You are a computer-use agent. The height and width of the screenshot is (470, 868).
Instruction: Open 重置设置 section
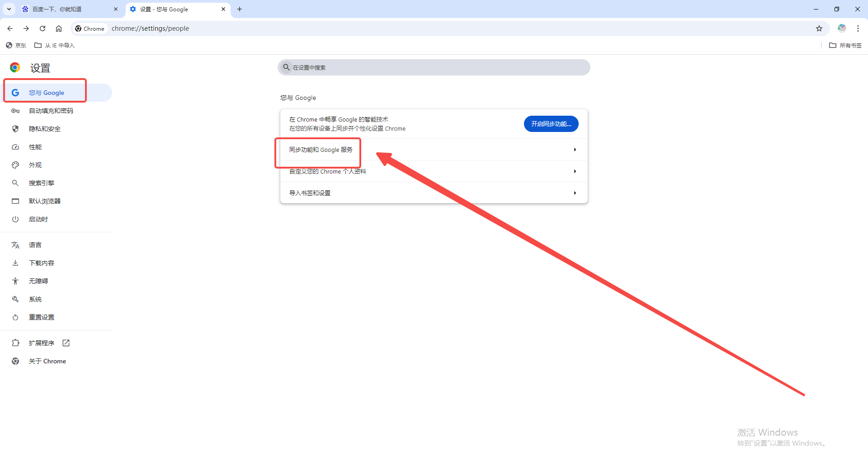[56, 317]
